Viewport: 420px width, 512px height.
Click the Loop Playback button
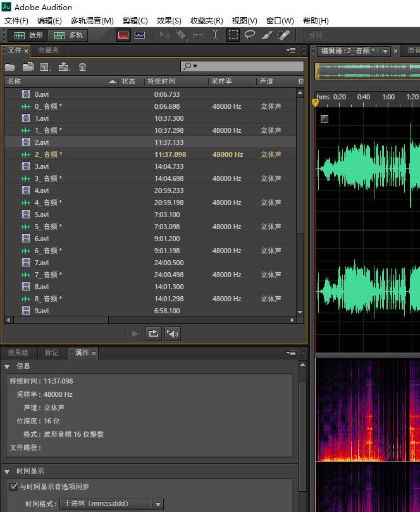153,334
